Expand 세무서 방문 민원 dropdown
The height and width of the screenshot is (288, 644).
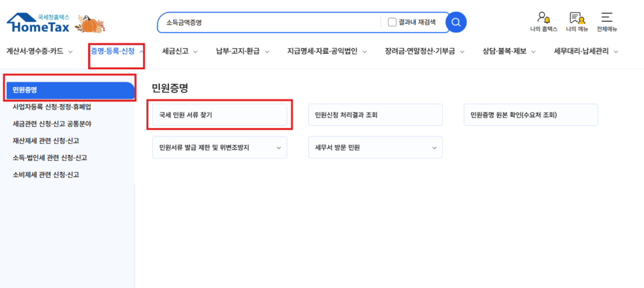(x=375, y=148)
